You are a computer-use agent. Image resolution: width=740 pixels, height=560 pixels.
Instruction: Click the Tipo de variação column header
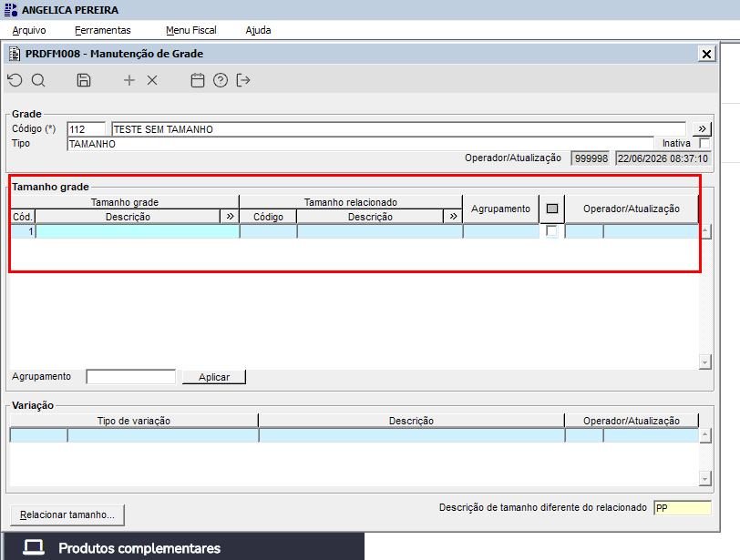click(134, 421)
